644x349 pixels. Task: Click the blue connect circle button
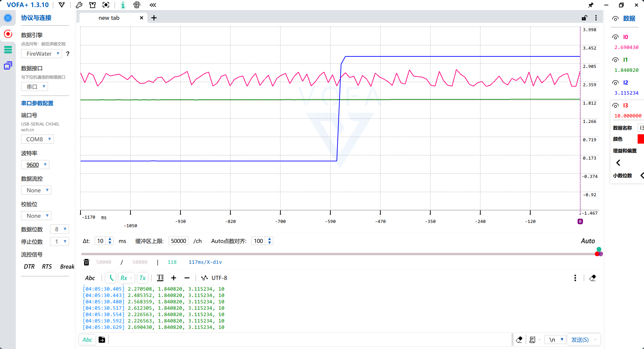tap(8, 18)
